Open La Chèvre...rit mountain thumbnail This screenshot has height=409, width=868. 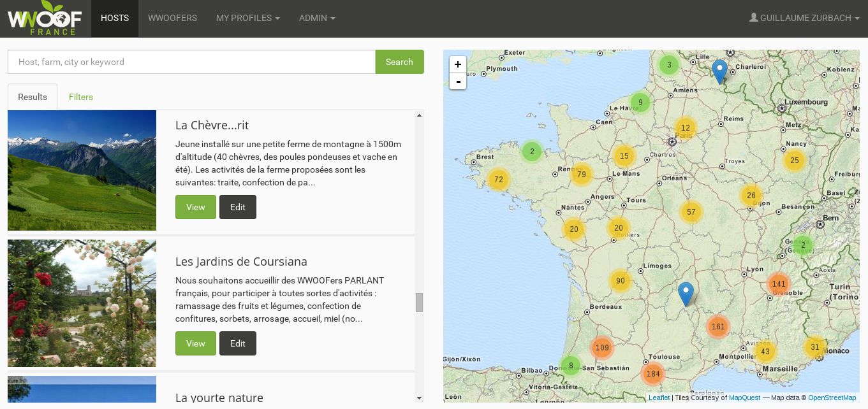(x=82, y=170)
